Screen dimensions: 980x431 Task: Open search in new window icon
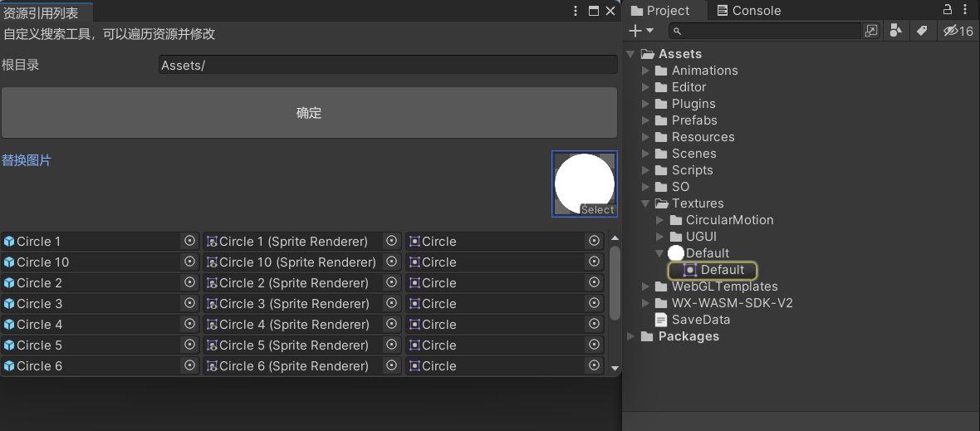[870, 31]
